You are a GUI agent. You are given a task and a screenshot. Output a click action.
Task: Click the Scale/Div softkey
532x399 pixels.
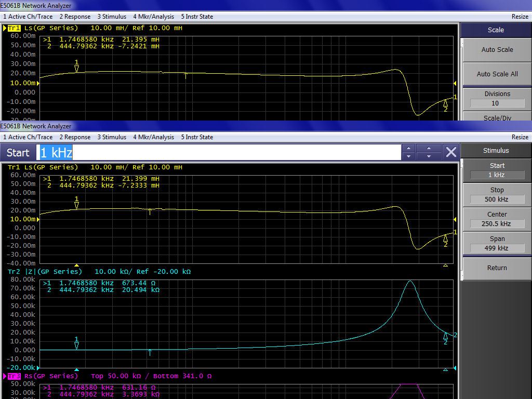(x=497, y=116)
